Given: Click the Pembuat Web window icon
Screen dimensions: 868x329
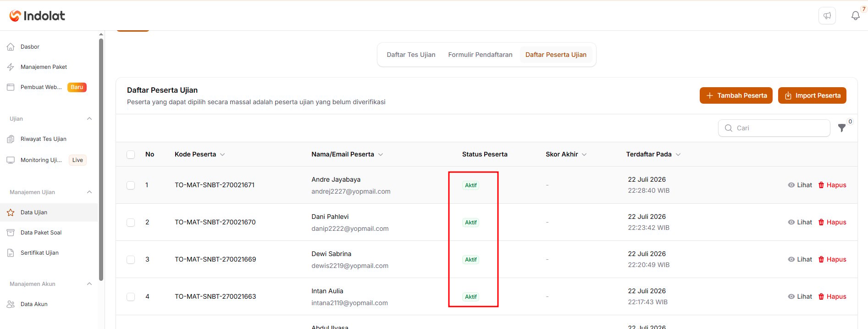Looking at the screenshot, I should [11, 87].
